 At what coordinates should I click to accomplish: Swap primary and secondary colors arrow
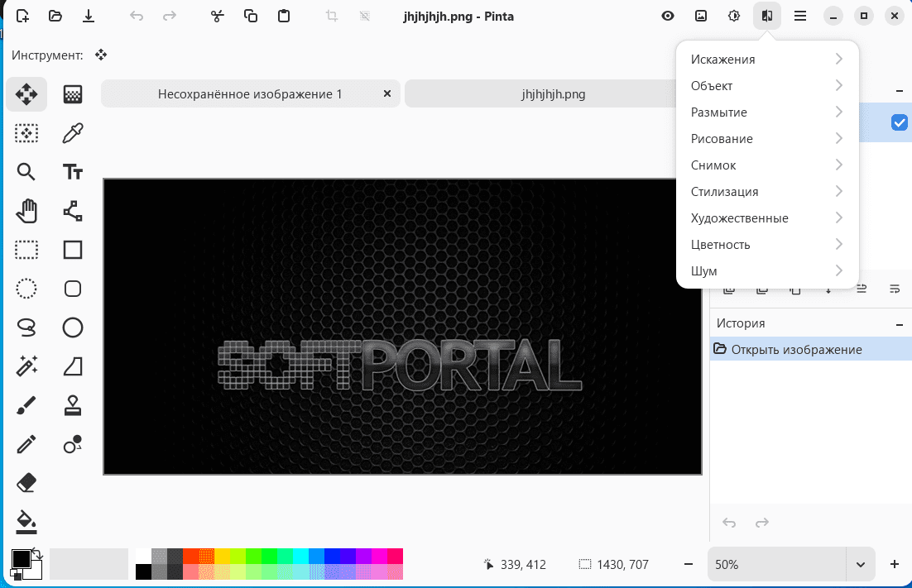pos(36,553)
